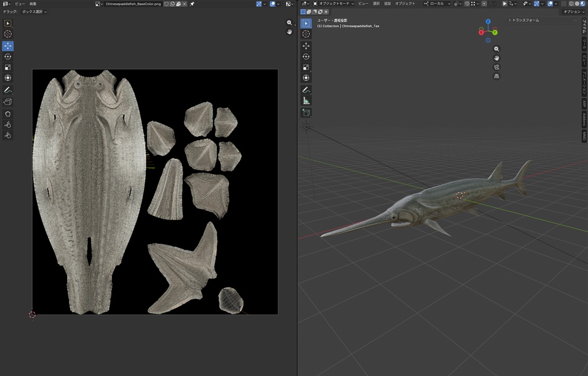
Task: Toggle fake user shield for the image
Action: coord(166,4)
